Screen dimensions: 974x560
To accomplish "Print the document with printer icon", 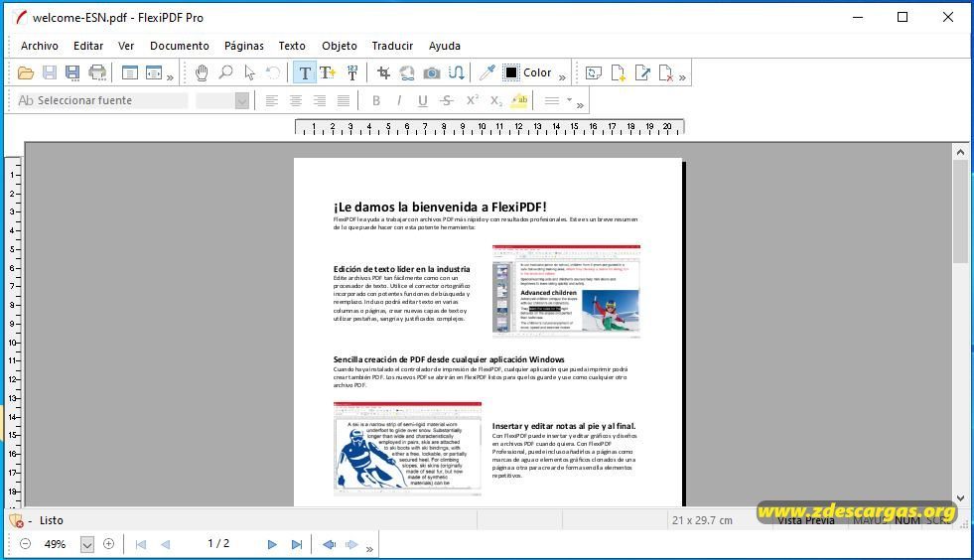I will [97, 72].
